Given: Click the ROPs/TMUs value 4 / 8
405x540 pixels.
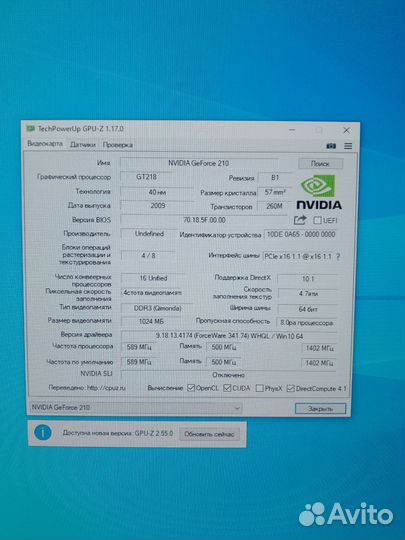Looking at the screenshot, I should 148,256.
